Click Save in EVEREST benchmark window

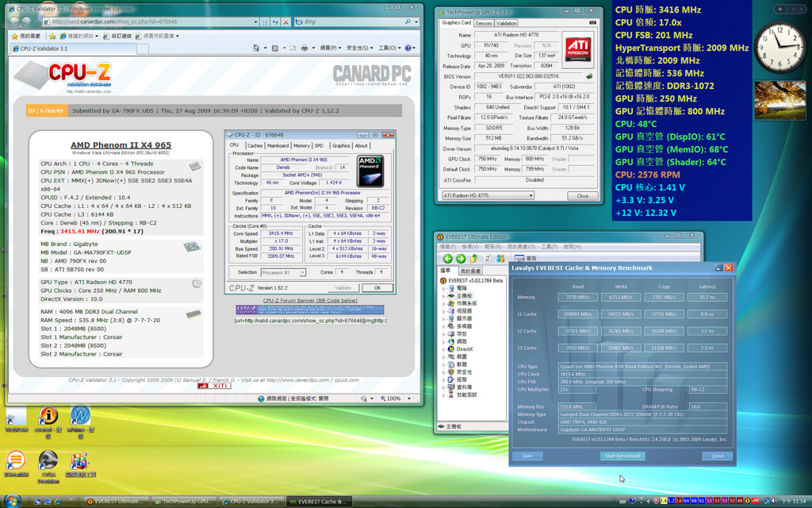pyautogui.click(x=527, y=456)
